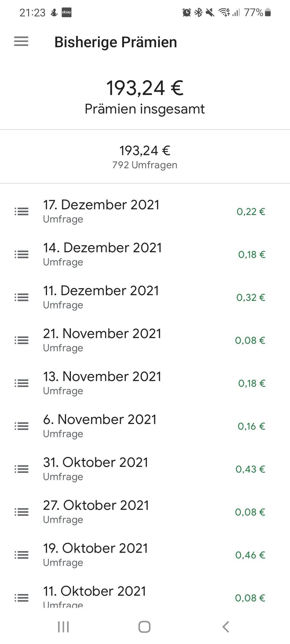Tap list icon beside 21. November 2021

click(21, 340)
